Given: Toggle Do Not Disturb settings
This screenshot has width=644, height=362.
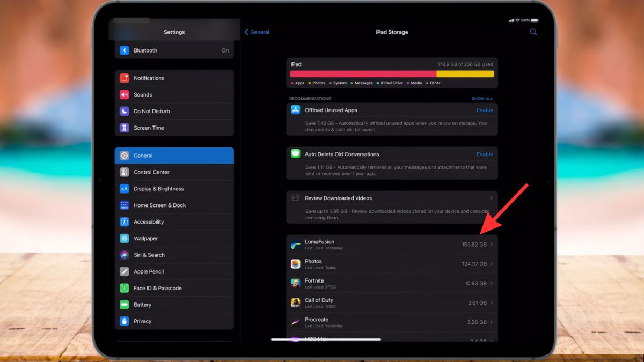Looking at the screenshot, I should click(x=124, y=111).
